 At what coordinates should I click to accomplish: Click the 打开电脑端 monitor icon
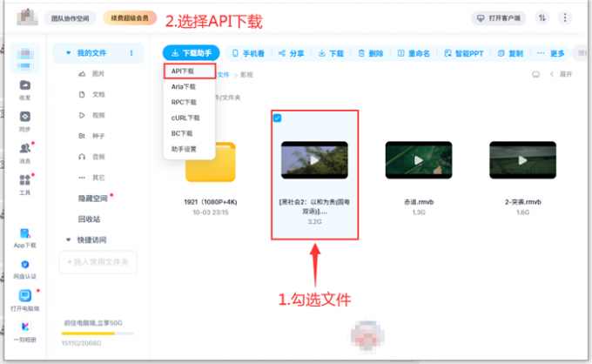coord(25,296)
